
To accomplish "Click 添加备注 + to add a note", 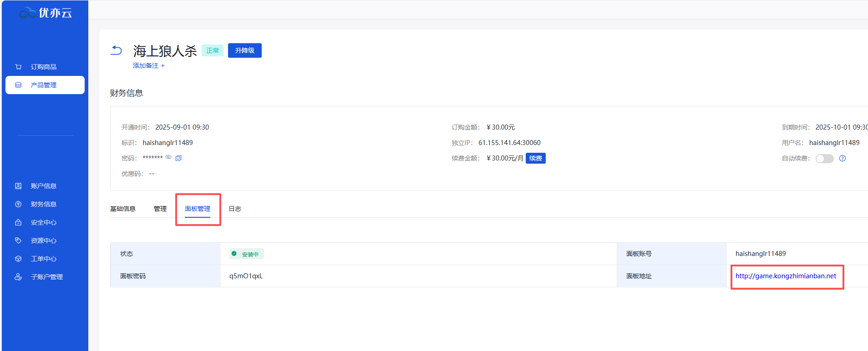I will [149, 66].
